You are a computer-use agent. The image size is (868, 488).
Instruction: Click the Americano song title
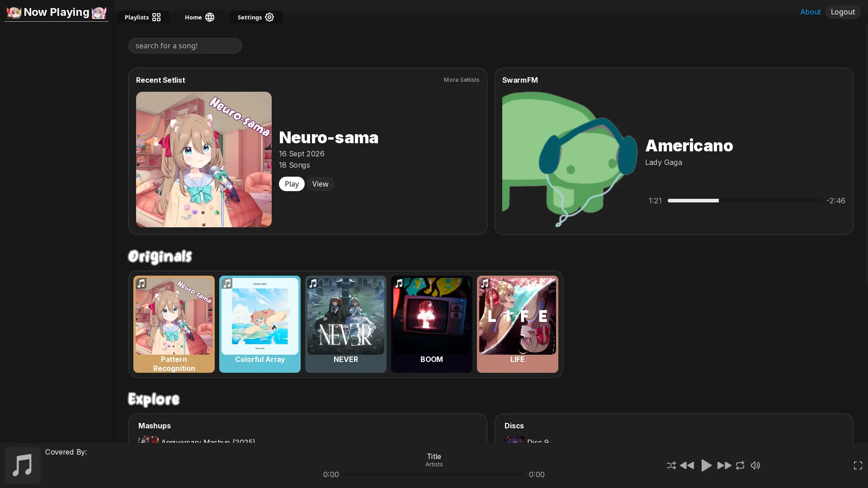pos(689,145)
